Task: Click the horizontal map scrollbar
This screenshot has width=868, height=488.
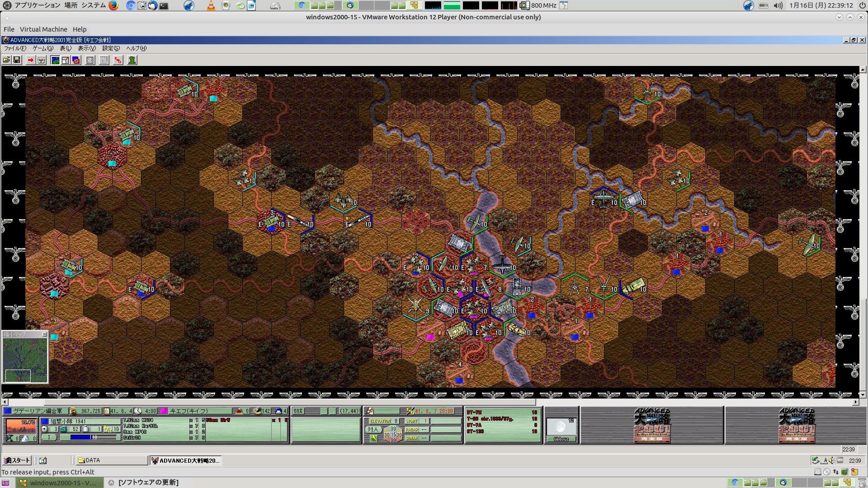Action: click(430, 402)
